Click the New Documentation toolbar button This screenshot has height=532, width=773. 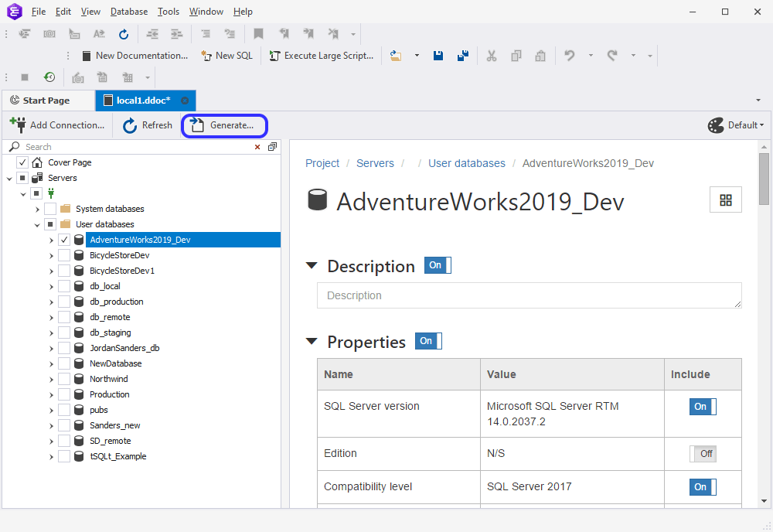point(135,56)
